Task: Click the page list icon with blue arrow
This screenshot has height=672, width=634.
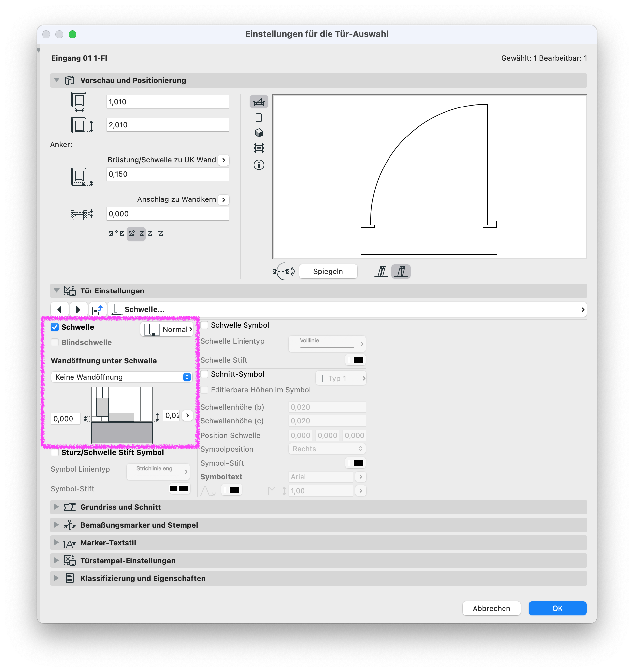Action: click(98, 309)
